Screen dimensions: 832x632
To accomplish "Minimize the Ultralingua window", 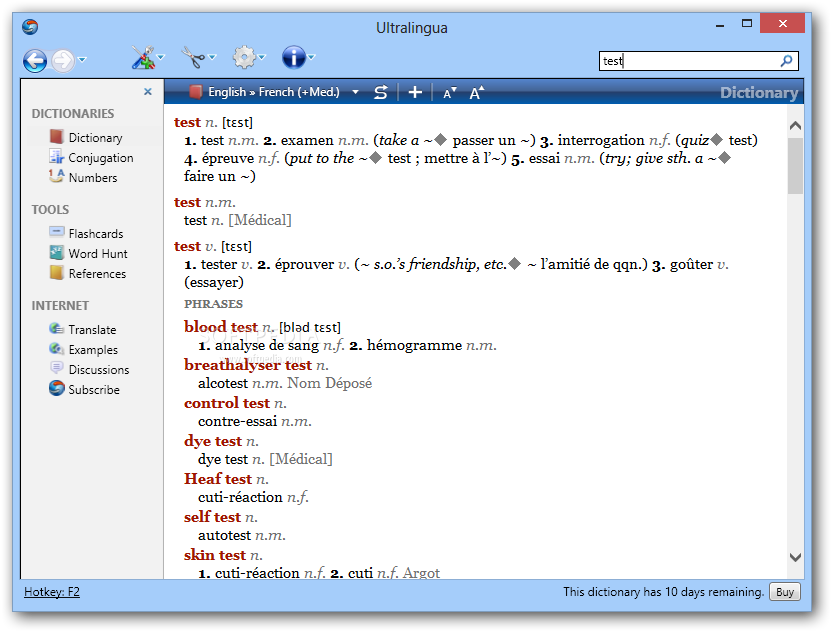I will pos(720,25).
